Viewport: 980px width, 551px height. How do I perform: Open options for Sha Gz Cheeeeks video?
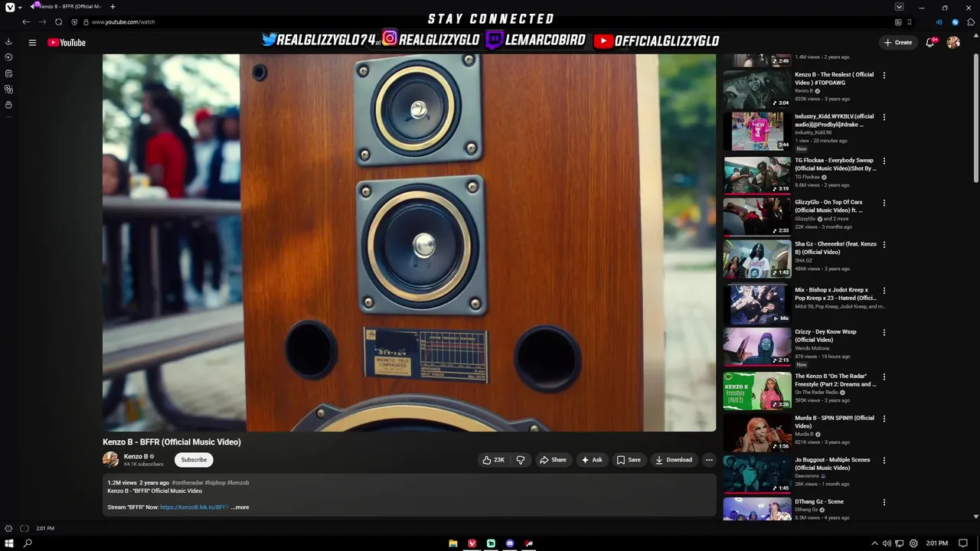click(x=884, y=245)
